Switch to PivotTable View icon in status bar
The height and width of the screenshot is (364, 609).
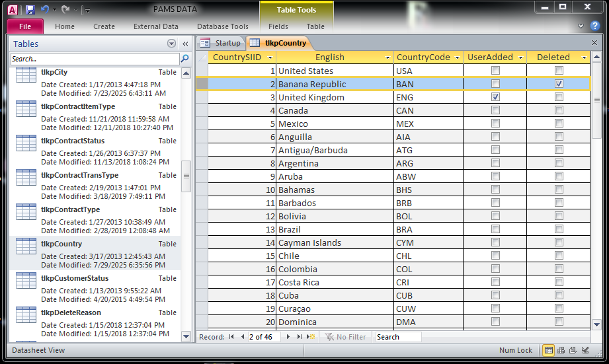561,350
